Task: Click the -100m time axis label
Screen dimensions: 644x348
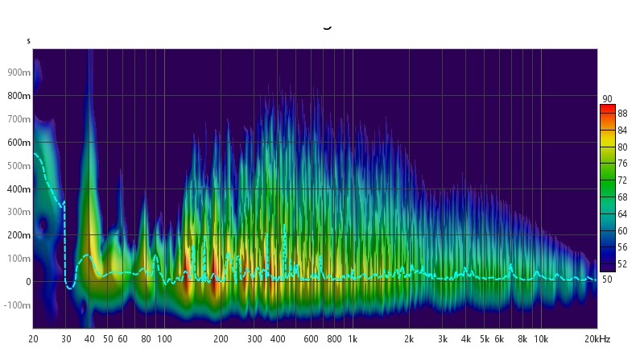Action: [18, 305]
